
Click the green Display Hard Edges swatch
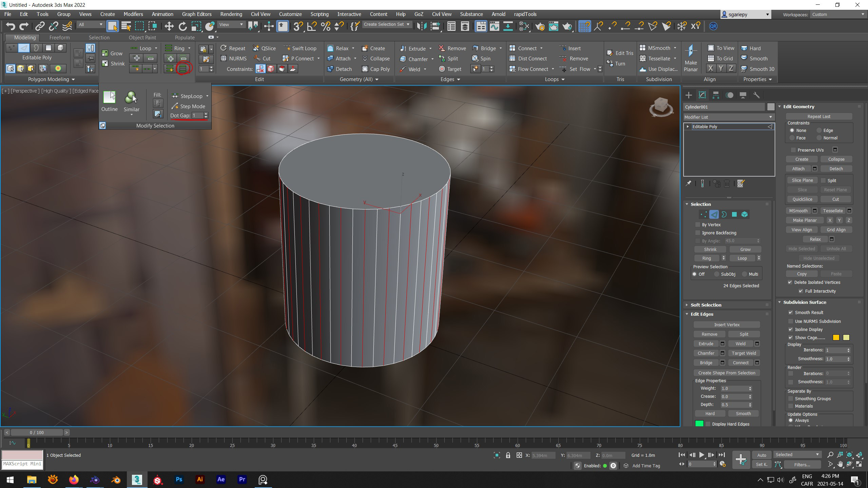click(699, 423)
